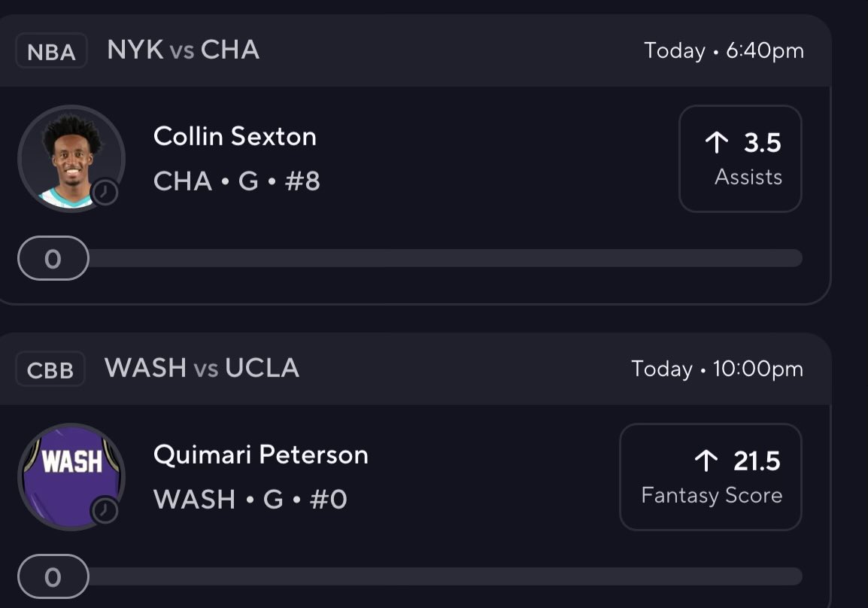The width and height of the screenshot is (868, 608).
Task: Open Quimari Peterson's player name link
Action: 260,454
